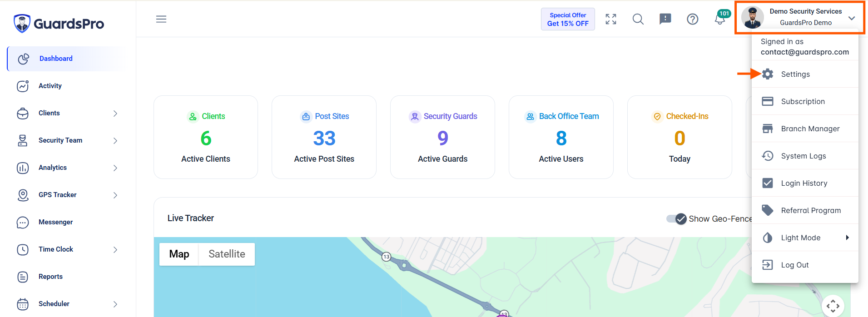Expand the Analytics submenu chevron

[115, 168]
